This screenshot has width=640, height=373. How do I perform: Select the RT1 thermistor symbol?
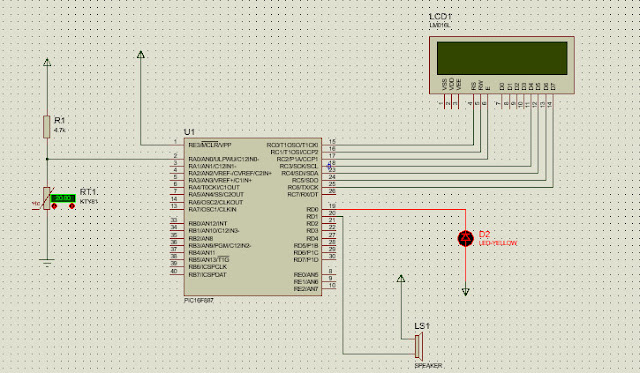(x=47, y=199)
